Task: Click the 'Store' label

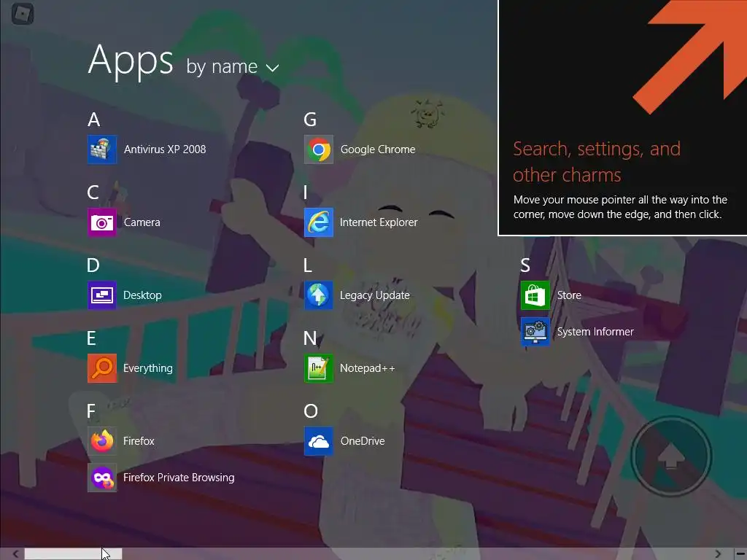Action: coord(569,295)
